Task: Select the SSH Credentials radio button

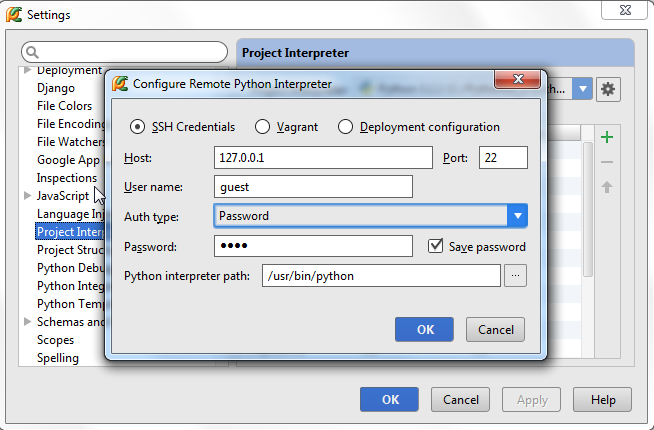Action: pyautogui.click(x=138, y=127)
